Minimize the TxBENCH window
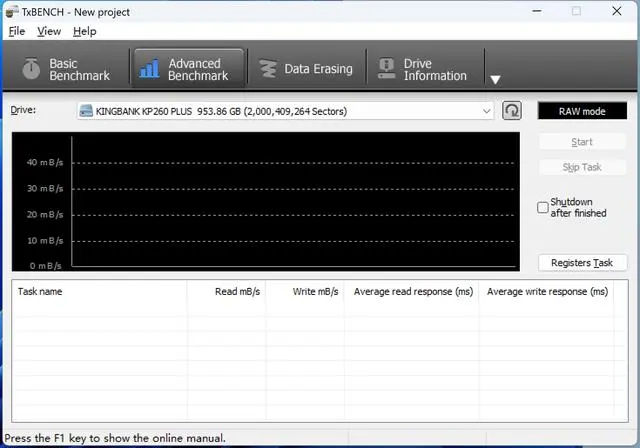640x448 pixels. [537, 11]
